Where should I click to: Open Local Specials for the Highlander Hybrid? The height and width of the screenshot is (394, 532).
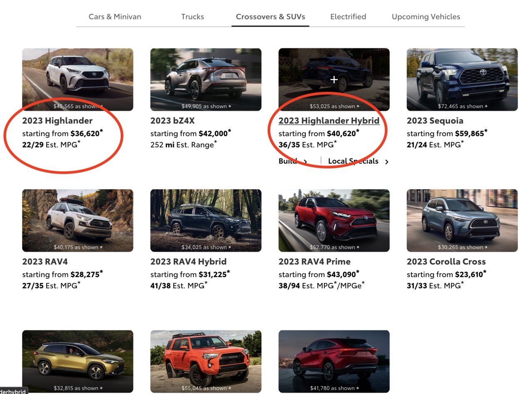click(354, 161)
